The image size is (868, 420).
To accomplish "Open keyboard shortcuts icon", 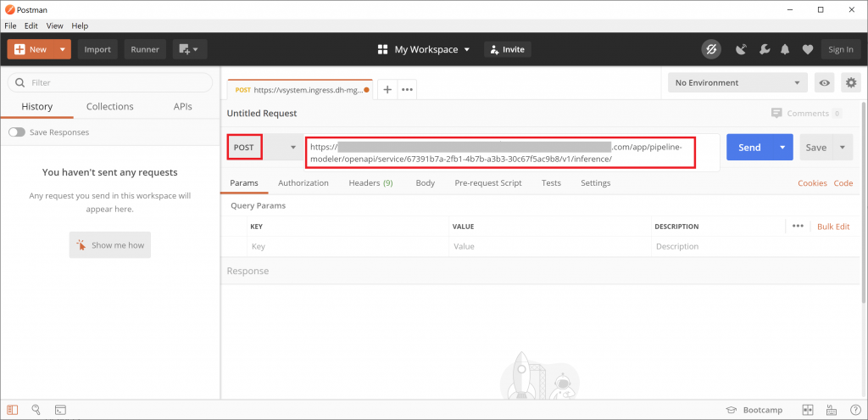I will (832, 410).
